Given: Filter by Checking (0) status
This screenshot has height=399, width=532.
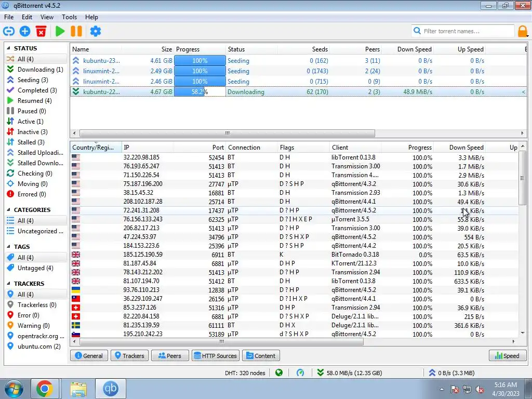Looking at the screenshot, I should pyautogui.click(x=35, y=174).
